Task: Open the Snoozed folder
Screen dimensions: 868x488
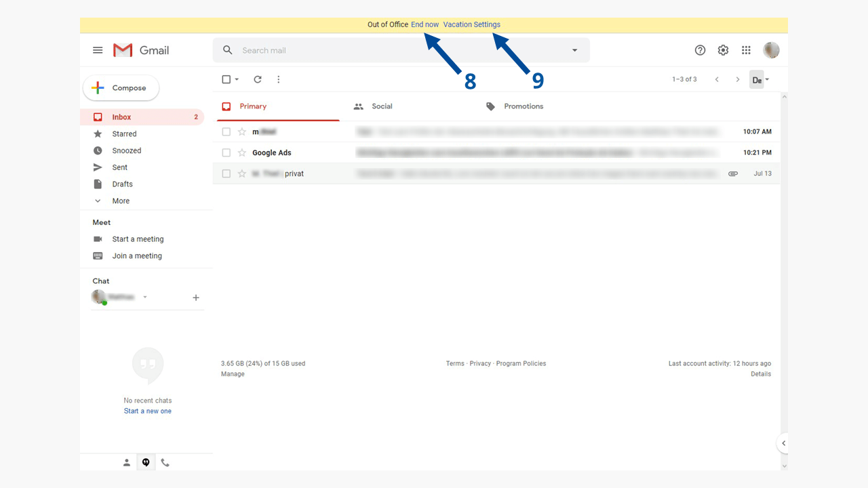Action: (x=142, y=150)
